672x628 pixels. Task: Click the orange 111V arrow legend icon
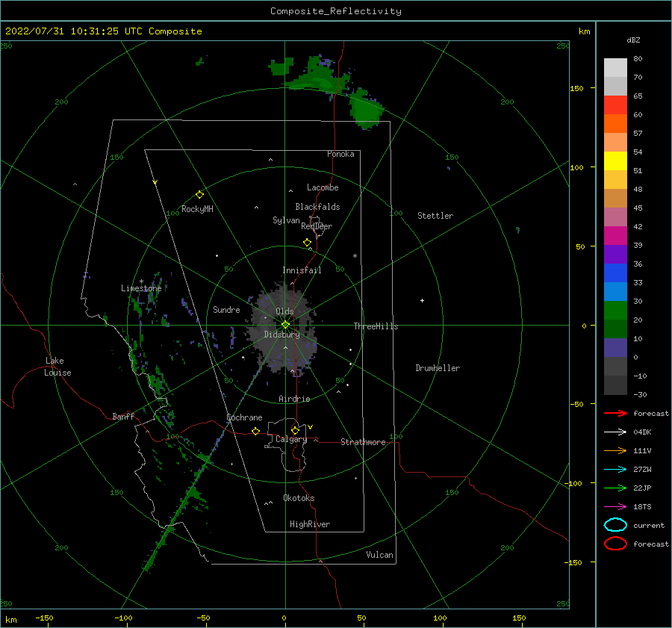tap(615, 450)
